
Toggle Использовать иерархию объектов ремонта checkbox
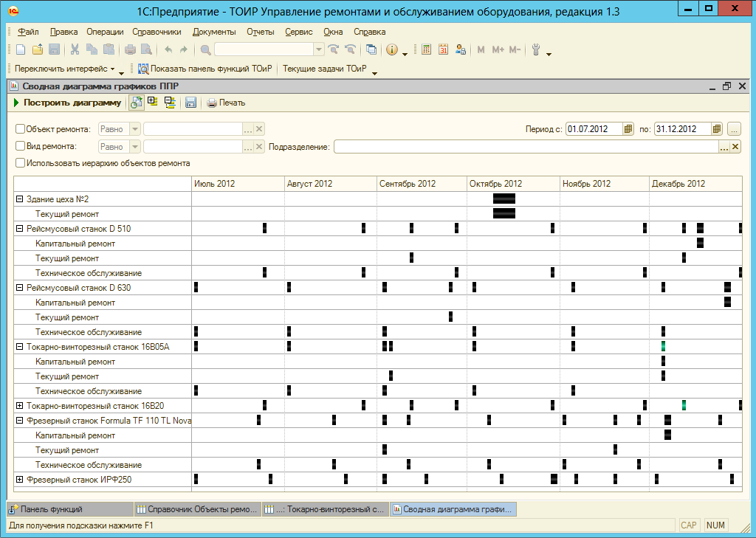pos(21,163)
